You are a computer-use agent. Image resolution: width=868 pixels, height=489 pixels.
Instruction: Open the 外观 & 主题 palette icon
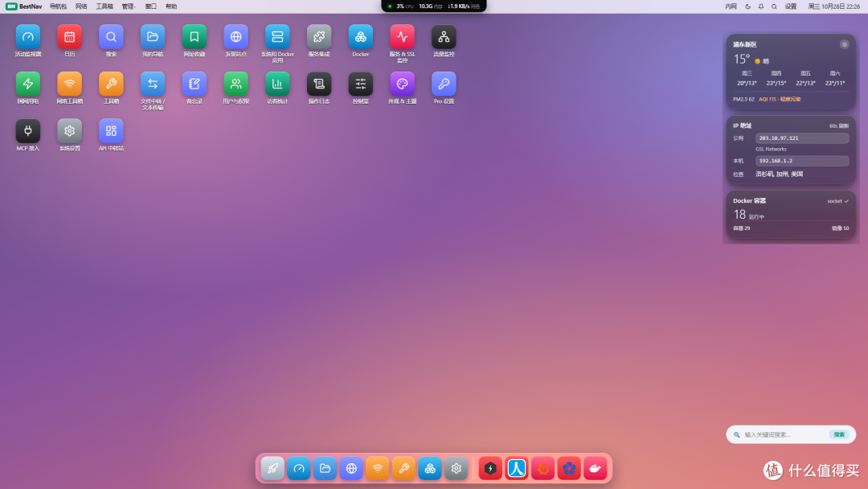click(403, 84)
